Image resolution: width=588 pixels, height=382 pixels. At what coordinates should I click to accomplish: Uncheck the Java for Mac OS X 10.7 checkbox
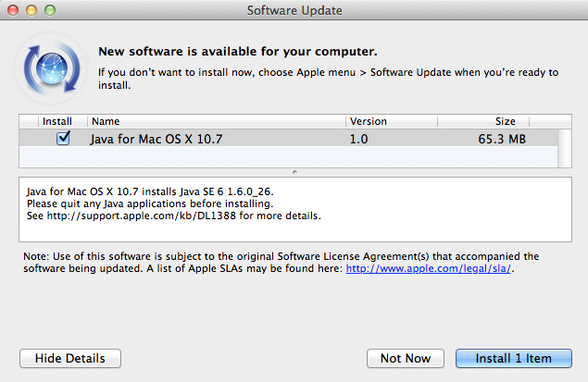[x=63, y=138]
